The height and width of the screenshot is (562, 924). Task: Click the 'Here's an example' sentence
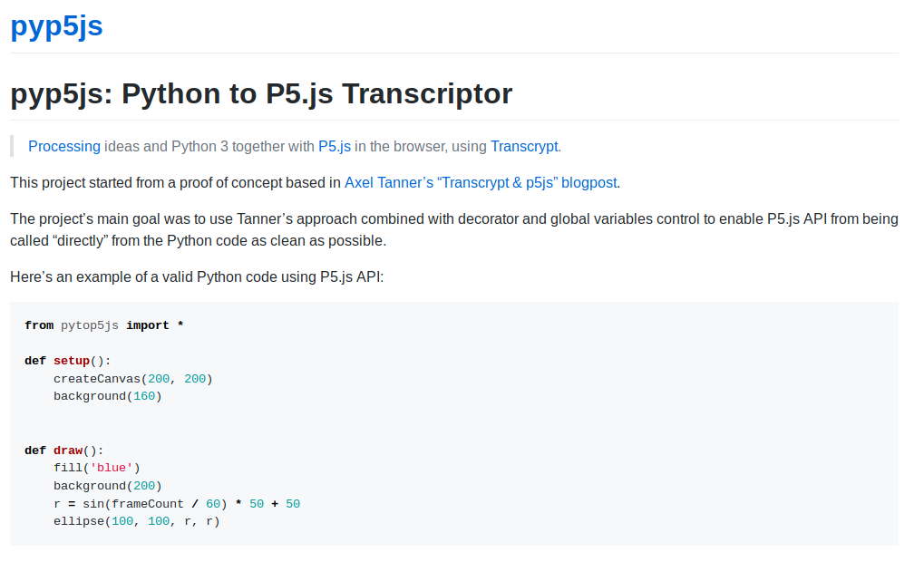(x=197, y=276)
